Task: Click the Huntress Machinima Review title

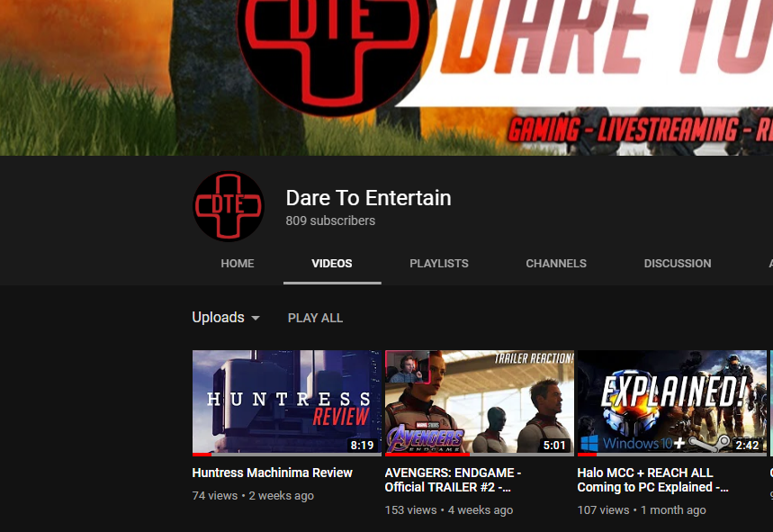Action: click(272, 473)
